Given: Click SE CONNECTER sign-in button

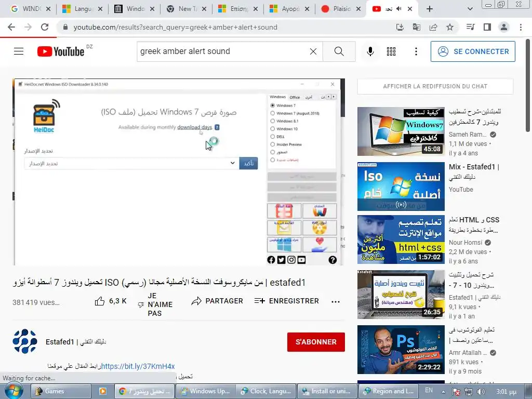Looking at the screenshot, I should pyautogui.click(x=473, y=51).
